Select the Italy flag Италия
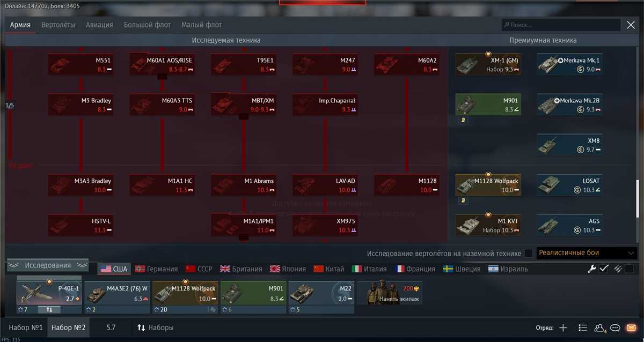 point(369,269)
